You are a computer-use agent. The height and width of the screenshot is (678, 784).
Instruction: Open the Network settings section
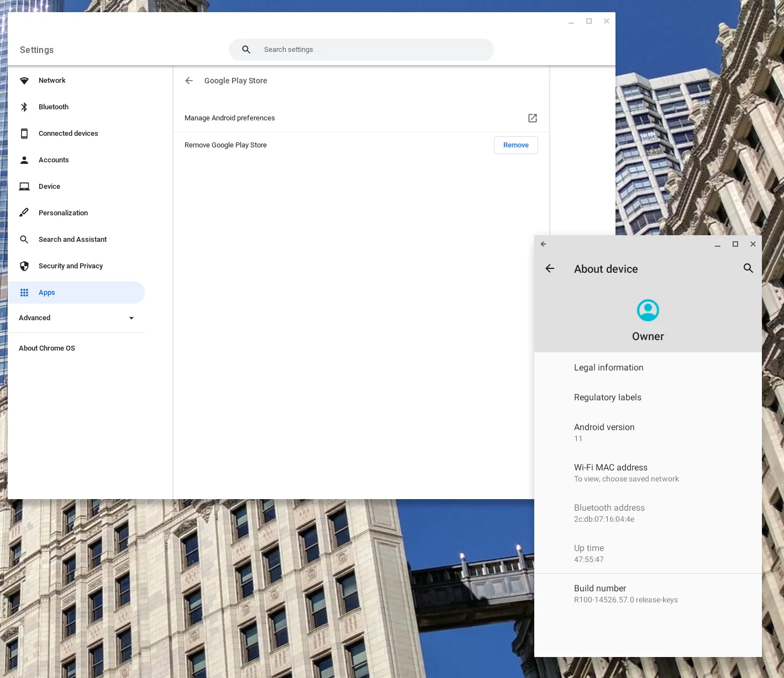76,81
